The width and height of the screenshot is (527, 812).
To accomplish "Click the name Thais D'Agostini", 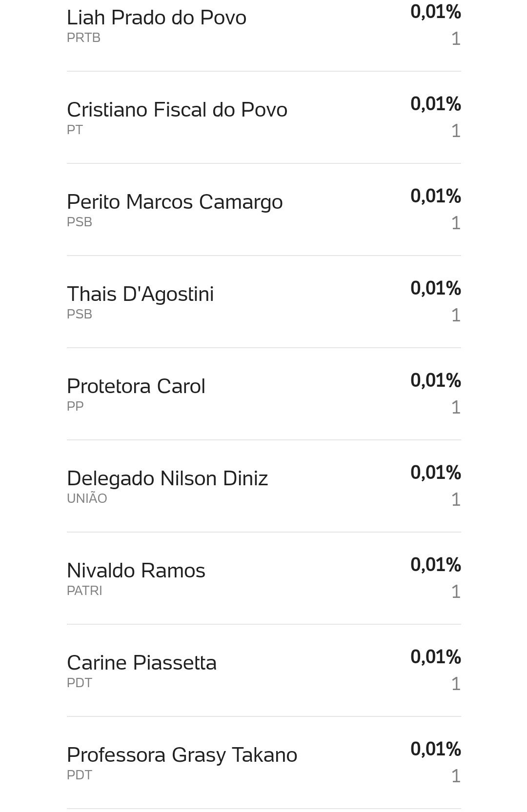I will (x=140, y=294).
